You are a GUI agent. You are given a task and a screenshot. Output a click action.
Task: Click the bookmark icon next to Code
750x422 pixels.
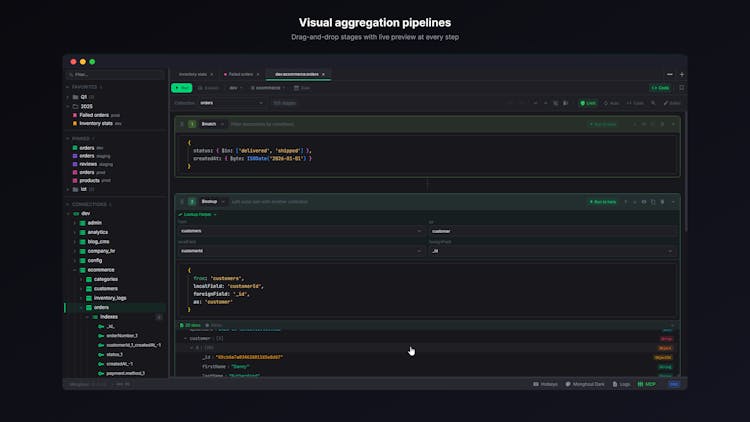681,88
